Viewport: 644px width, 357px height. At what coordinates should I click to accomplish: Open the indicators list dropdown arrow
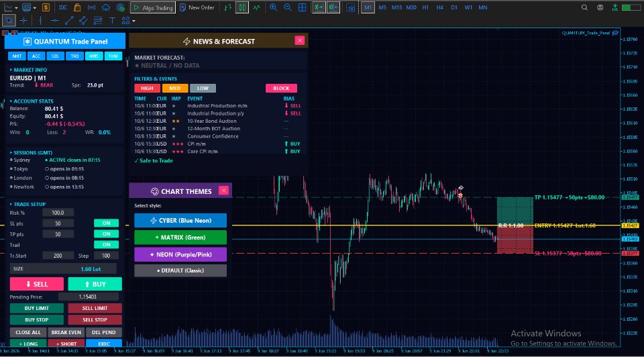tap(34, 7)
